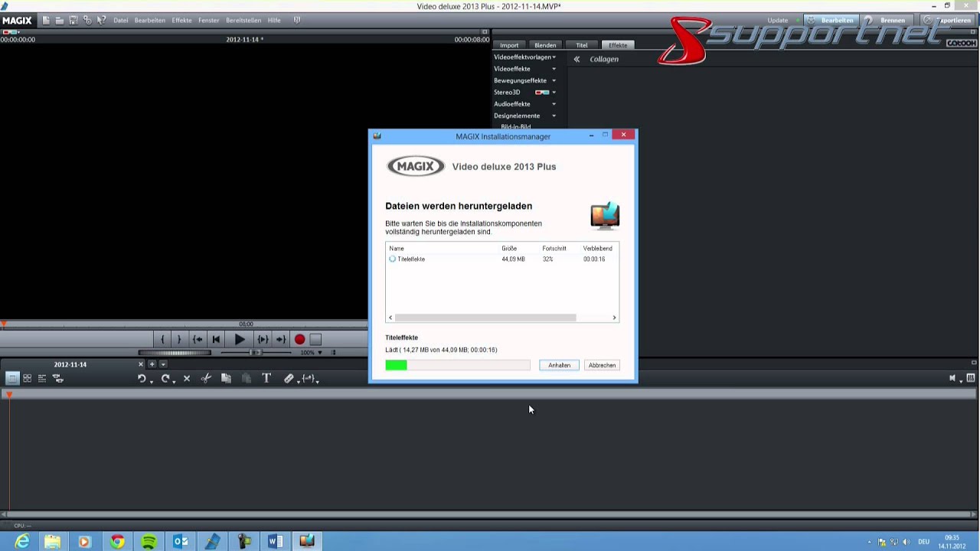Switch to the Titel tab
Image resolution: width=980 pixels, height=551 pixels.
pyautogui.click(x=582, y=45)
